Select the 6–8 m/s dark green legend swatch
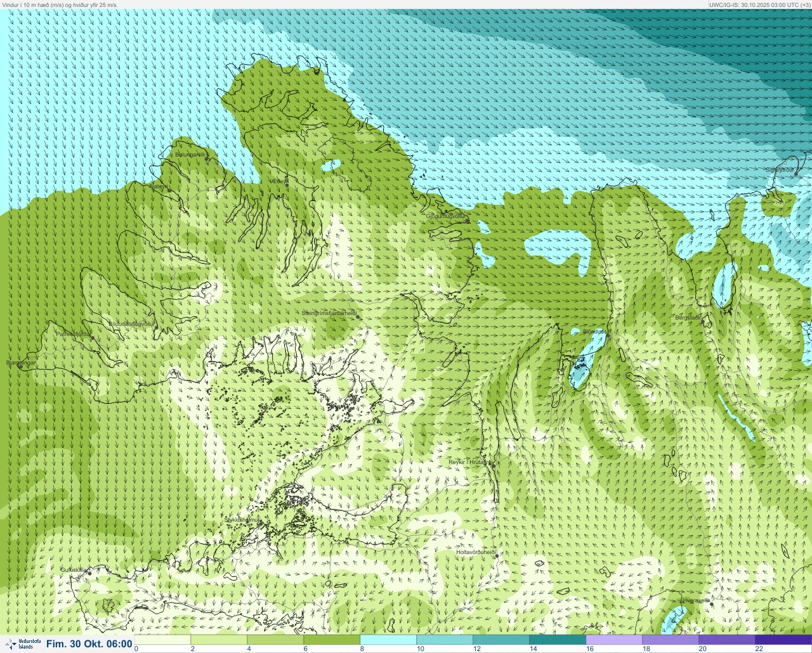The width and height of the screenshot is (812, 653). (x=332, y=640)
